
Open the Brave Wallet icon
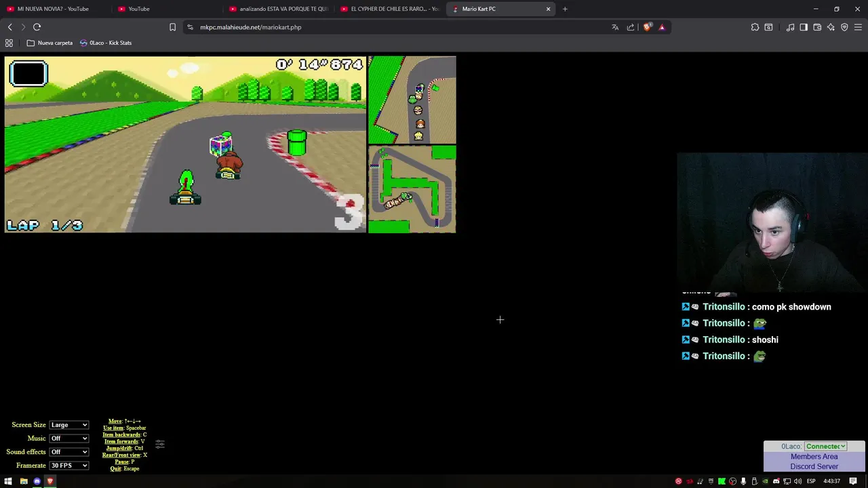pyautogui.click(x=817, y=27)
